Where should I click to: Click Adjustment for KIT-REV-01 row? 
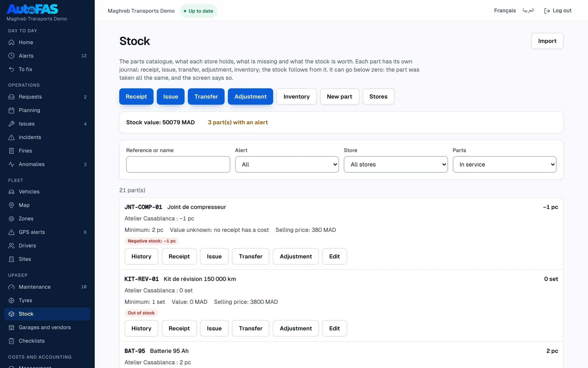tap(296, 329)
